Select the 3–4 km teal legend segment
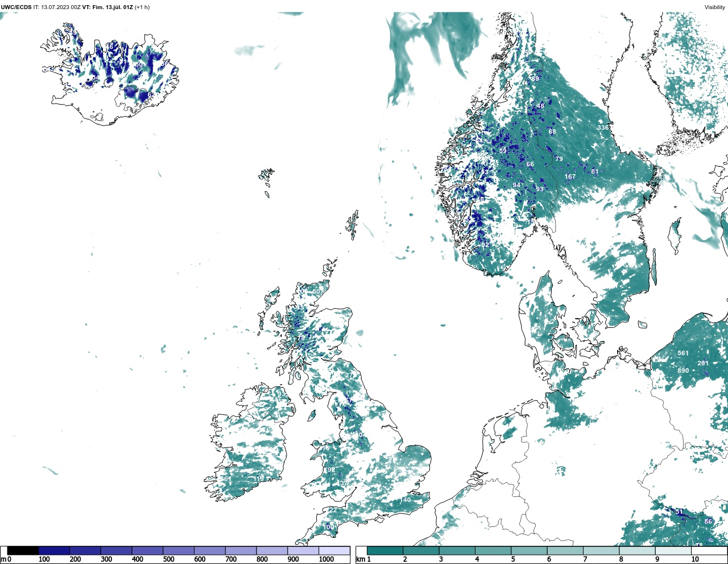This screenshot has height=564, width=728. [457, 551]
